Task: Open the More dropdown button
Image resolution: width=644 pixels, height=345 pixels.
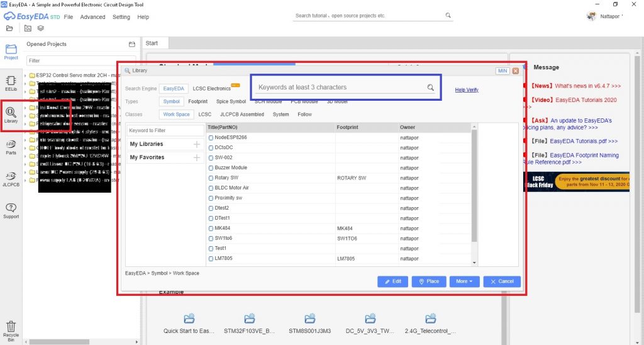Action: (464, 281)
